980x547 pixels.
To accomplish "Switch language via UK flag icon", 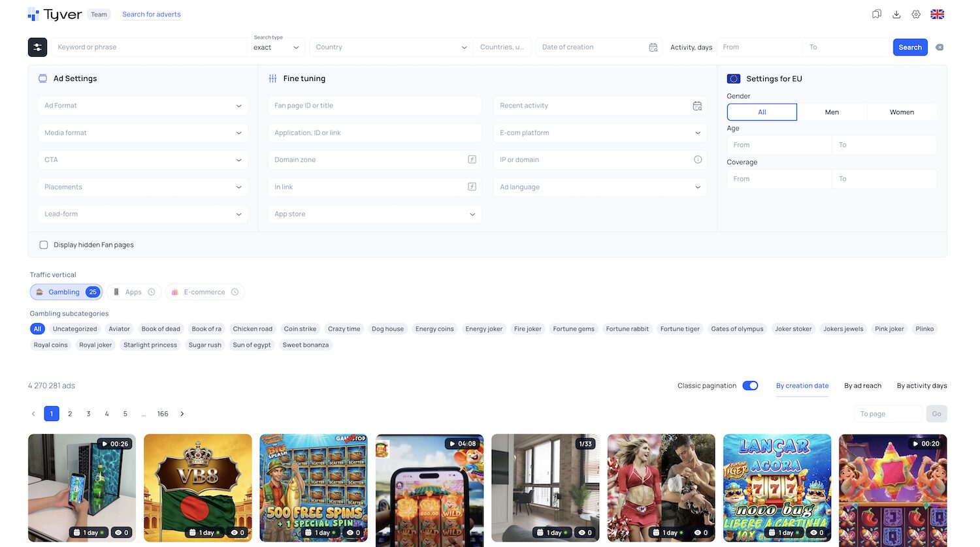I will [937, 14].
